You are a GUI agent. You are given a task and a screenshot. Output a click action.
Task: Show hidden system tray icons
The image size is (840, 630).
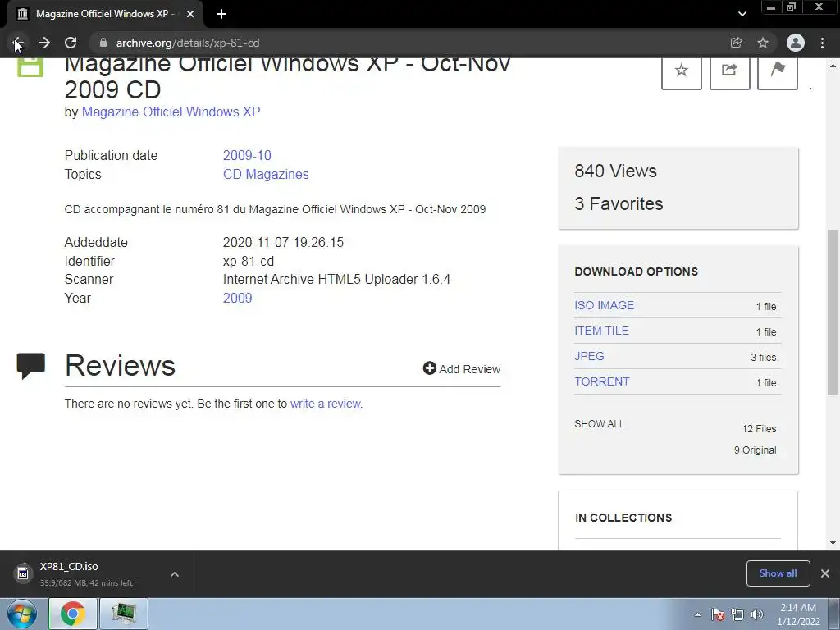697,614
